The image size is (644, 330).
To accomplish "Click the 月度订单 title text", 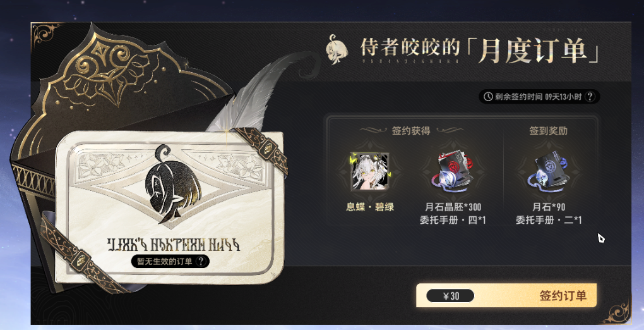I will (538, 49).
